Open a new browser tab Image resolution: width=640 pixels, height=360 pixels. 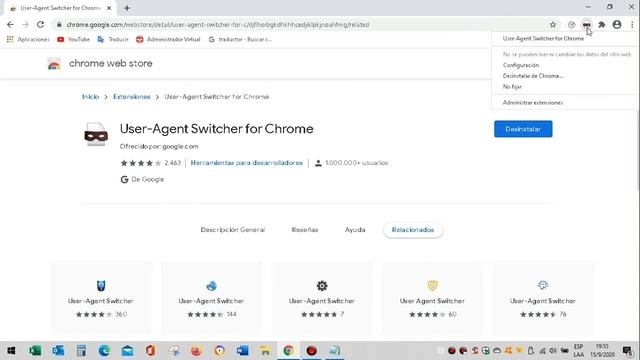point(127,8)
